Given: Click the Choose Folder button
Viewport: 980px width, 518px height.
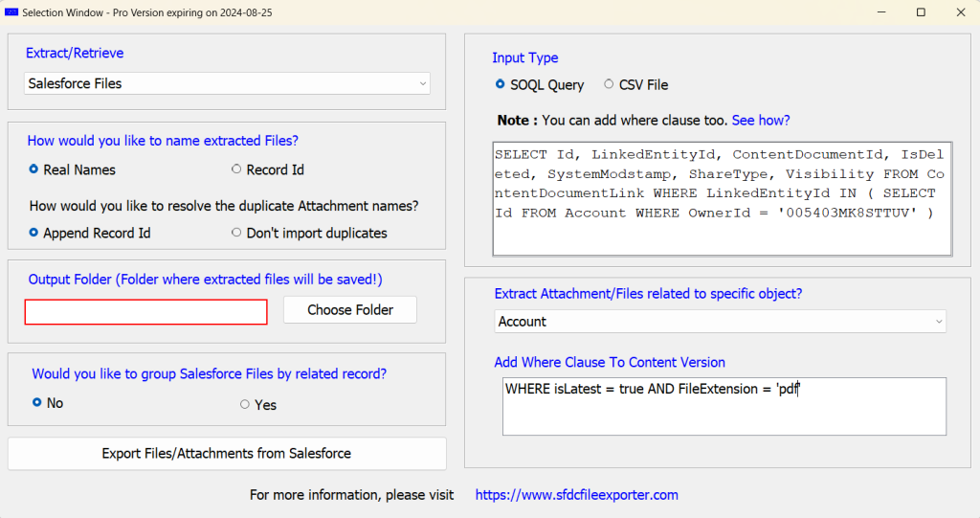Looking at the screenshot, I should (350, 309).
